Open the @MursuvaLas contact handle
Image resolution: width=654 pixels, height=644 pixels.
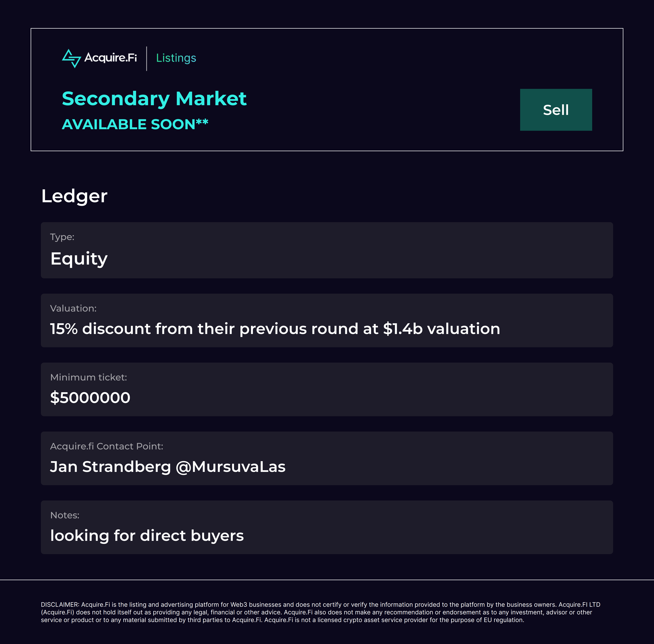tap(231, 467)
